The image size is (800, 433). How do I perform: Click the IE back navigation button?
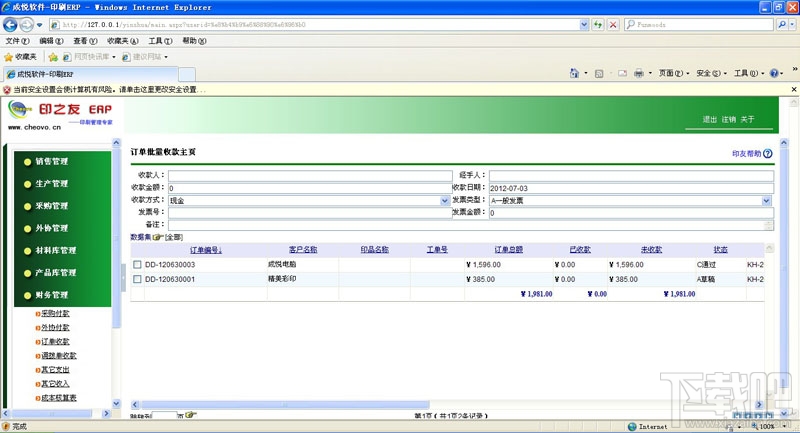pos(10,24)
